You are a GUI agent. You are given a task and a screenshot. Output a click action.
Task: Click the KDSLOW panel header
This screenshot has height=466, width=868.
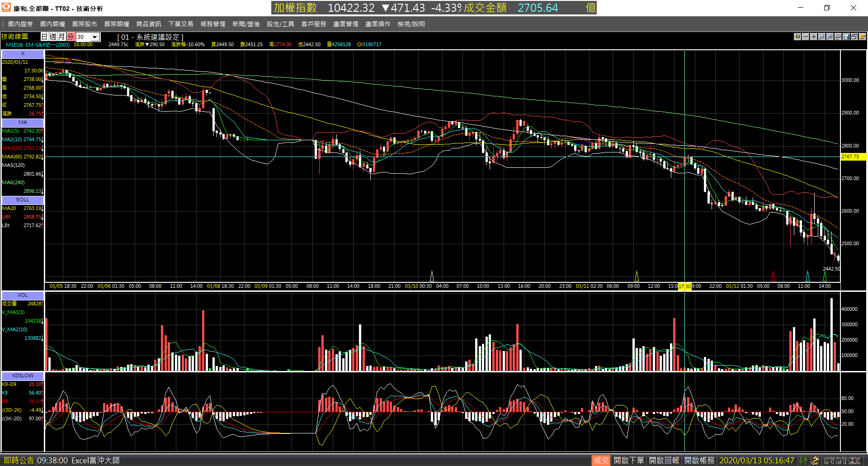point(23,376)
